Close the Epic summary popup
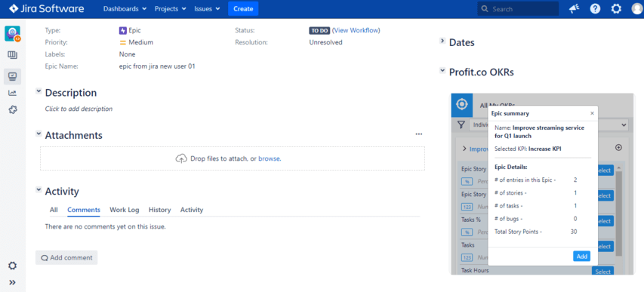Viewport: 644px width, 292px height. click(x=592, y=113)
